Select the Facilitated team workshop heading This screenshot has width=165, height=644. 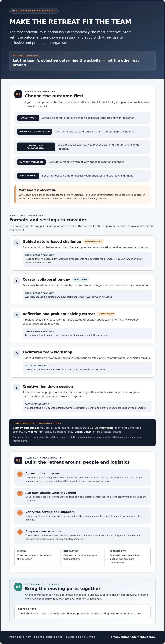pos(47,352)
